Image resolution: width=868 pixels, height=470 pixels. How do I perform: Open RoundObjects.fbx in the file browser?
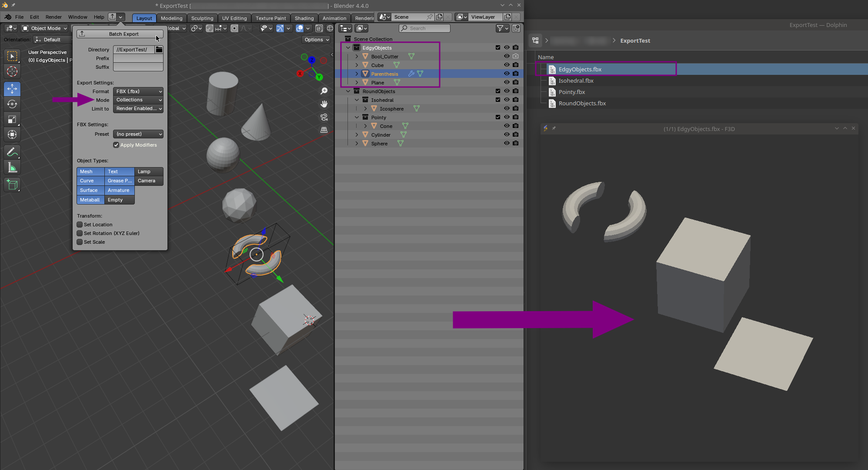pos(582,103)
